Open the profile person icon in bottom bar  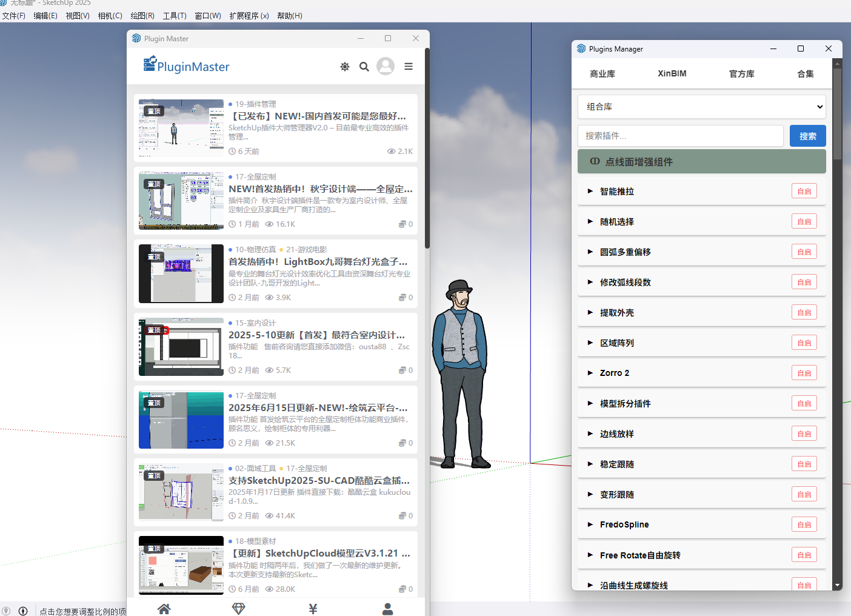click(387, 609)
